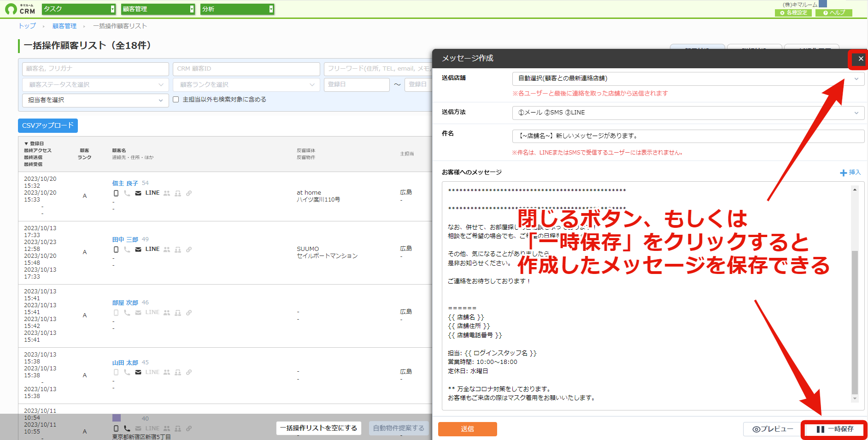This screenshot has height=440, width=868.
Task: Open the 分析 dropdown menu
Action: pyautogui.click(x=237, y=9)
